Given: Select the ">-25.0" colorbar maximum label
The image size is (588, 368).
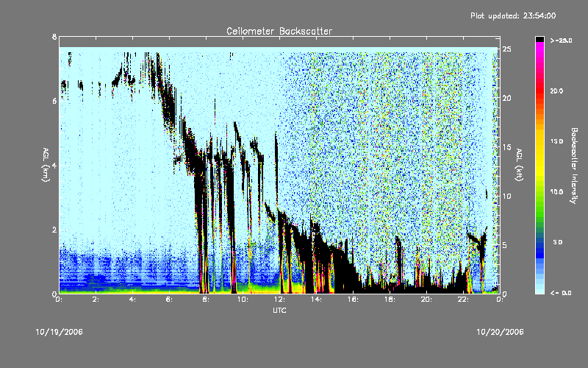Looking at the screenshot, I should [x=561, y=40].
